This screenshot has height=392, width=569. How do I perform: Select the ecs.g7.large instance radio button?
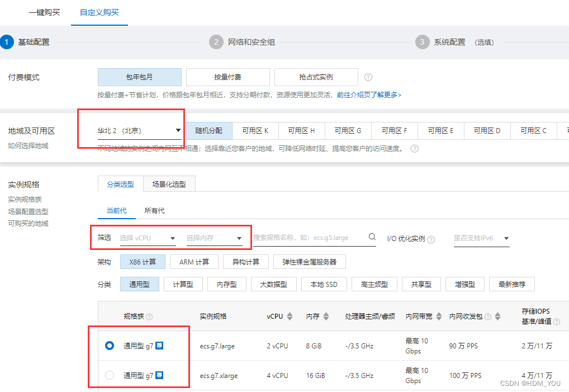pyautogui.click(x=110, y=346)
